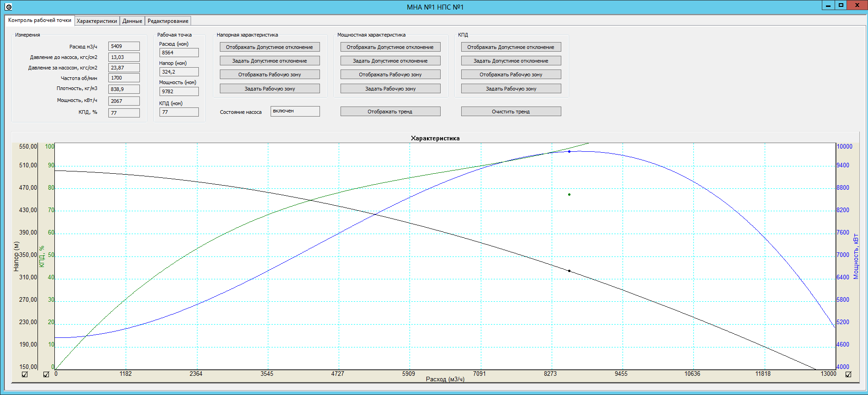Switch to the Контроль рабочей точки tab
The image size is (868, 395).
(x=40, y=20)
